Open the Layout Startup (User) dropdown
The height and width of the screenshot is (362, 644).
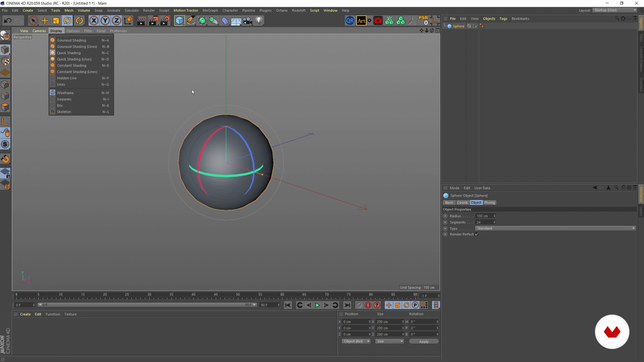point(614,10)
